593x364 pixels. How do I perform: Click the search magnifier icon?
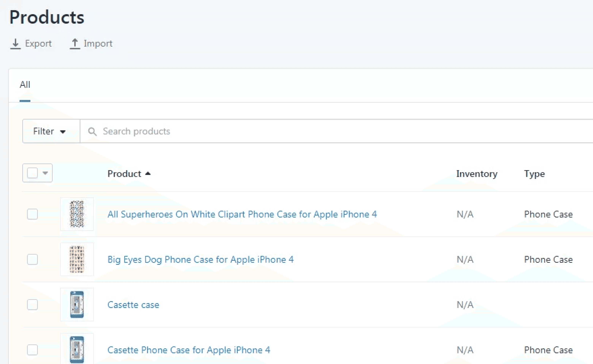[x=92, y=131]
